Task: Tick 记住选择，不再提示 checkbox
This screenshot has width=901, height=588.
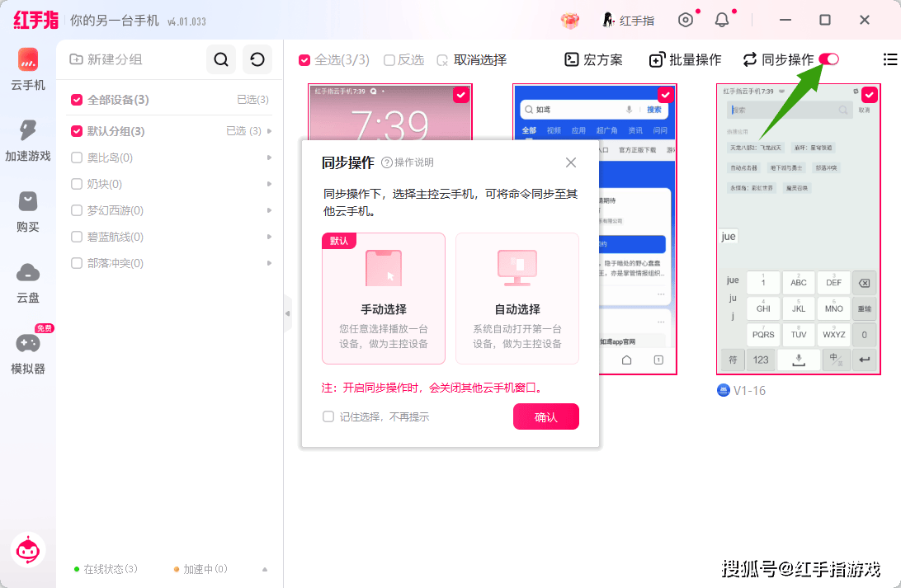Action: click(328, 416)
